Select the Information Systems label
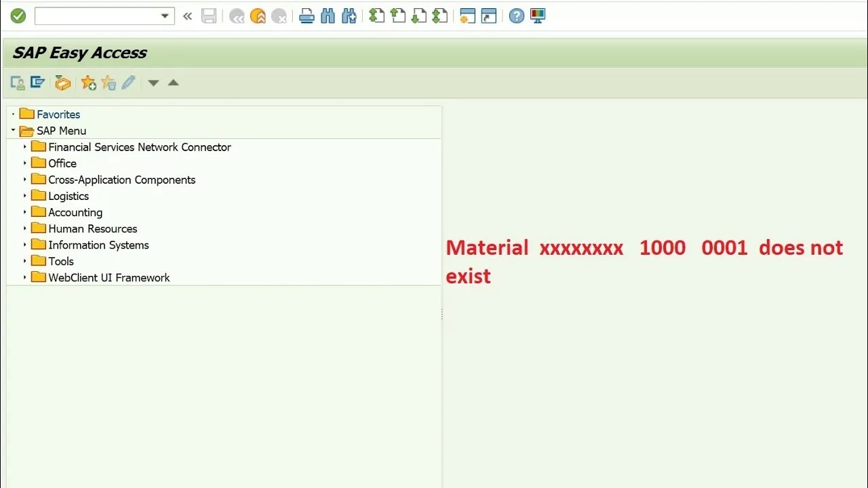868x488 pixels. pos(98,245)
